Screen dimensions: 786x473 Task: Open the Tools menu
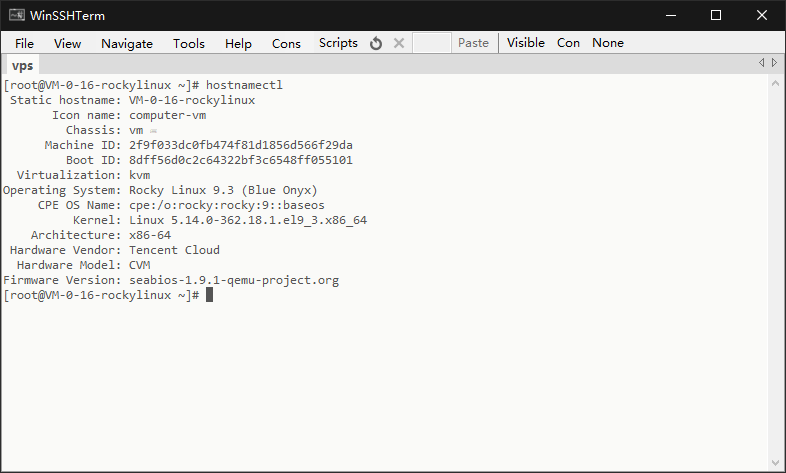[x=189, y=43]
